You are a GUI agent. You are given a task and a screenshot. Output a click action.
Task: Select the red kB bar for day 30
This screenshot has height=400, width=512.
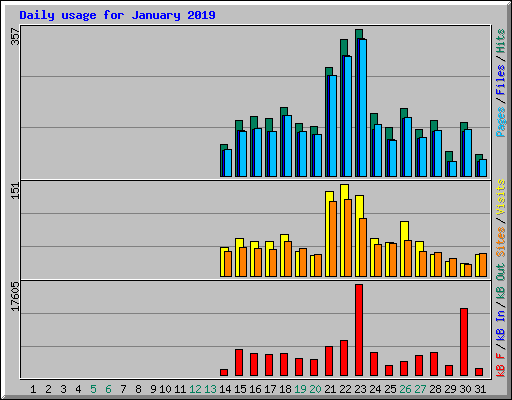click(464, 342)
